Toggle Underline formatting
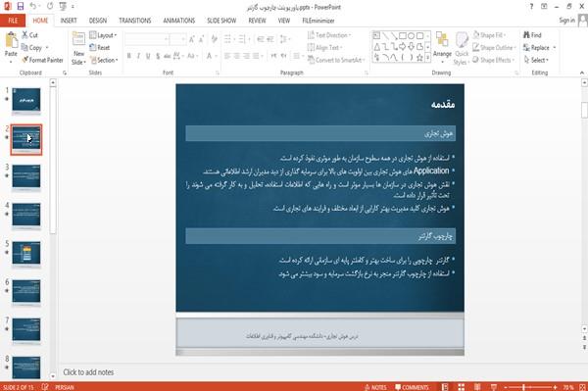The height and width of the screenshot is (391, 588). click(148, 56)
